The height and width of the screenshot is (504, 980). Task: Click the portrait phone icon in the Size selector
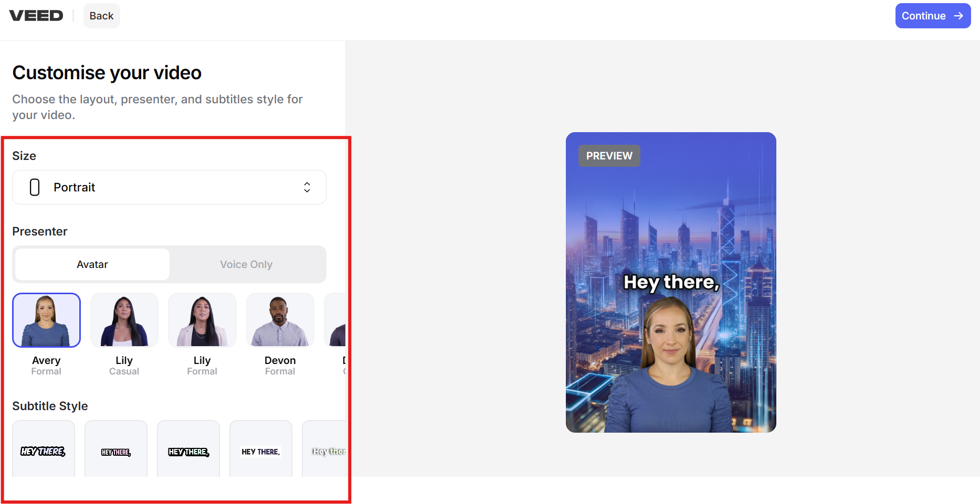[34, 187]
